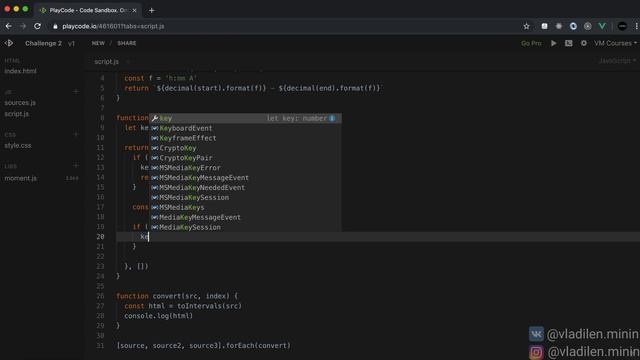The width and height of the screenshot is (640, 360).
Task: Run the code with play icon
Action: [553, 43]
